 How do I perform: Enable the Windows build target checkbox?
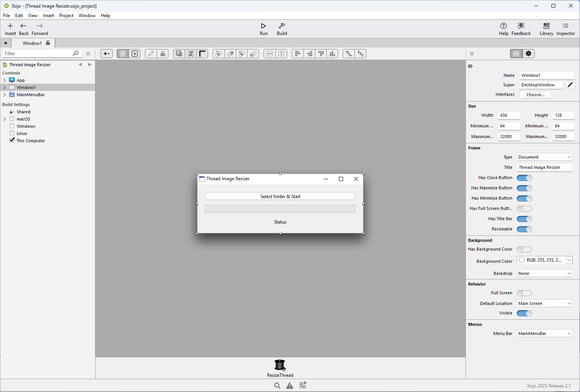pos(12,126)
